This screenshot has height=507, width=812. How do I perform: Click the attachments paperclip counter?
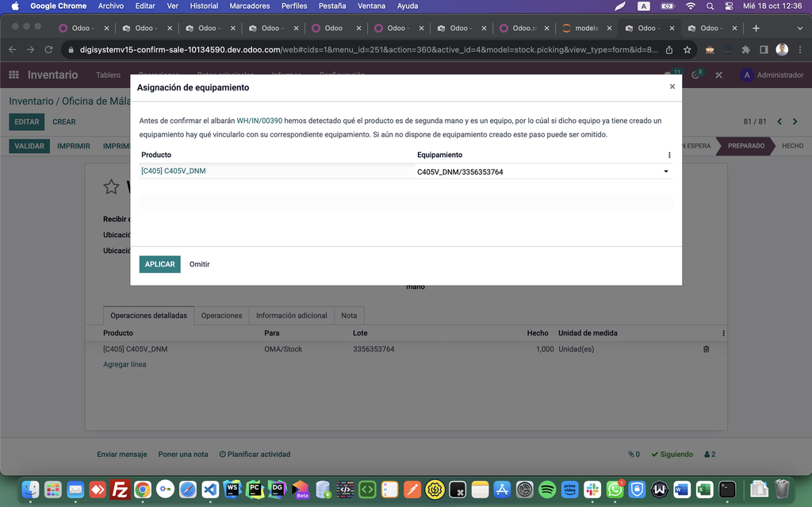pyautogui.click(x=634, y=454)
